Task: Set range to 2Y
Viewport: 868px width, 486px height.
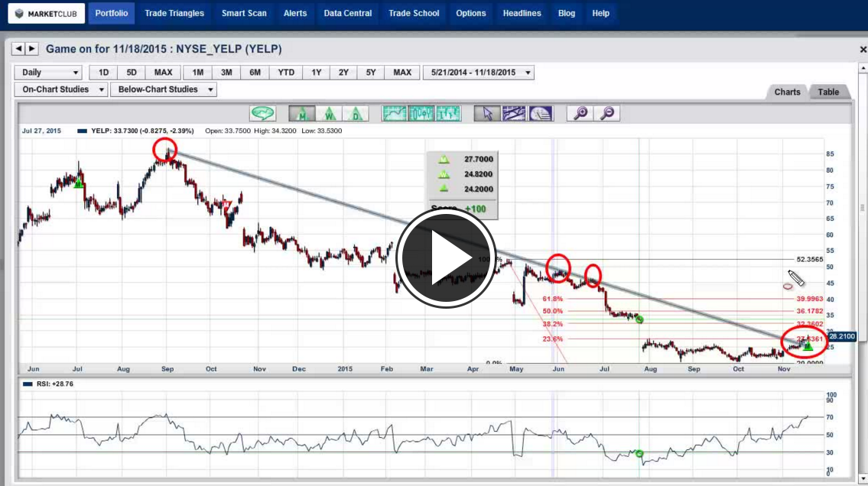Action: click(344, 73)
